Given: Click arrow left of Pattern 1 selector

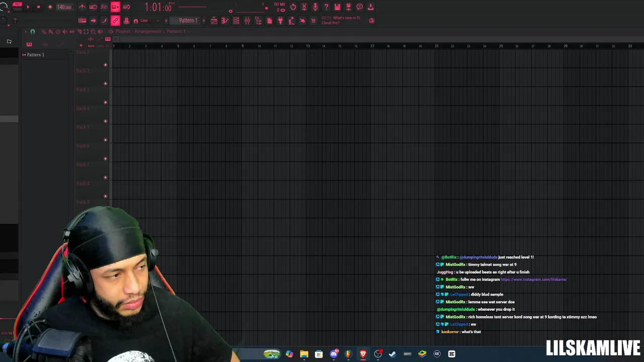Looking at the screenshot, I should (166, 21).
